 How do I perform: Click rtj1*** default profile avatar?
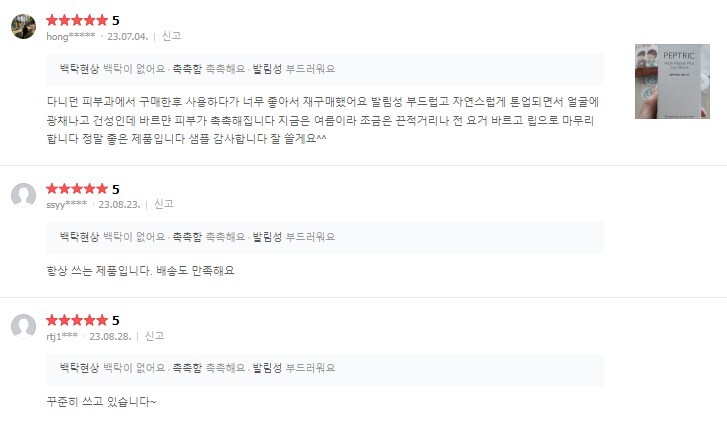pyautogui.click(x=24, y=327)
